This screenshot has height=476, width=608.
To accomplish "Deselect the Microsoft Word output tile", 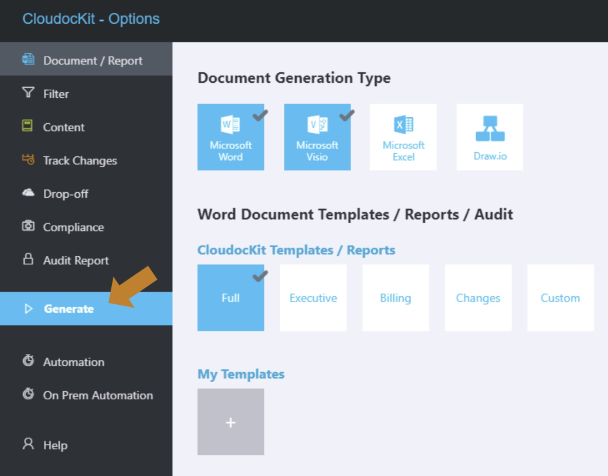I will (231, 137).
